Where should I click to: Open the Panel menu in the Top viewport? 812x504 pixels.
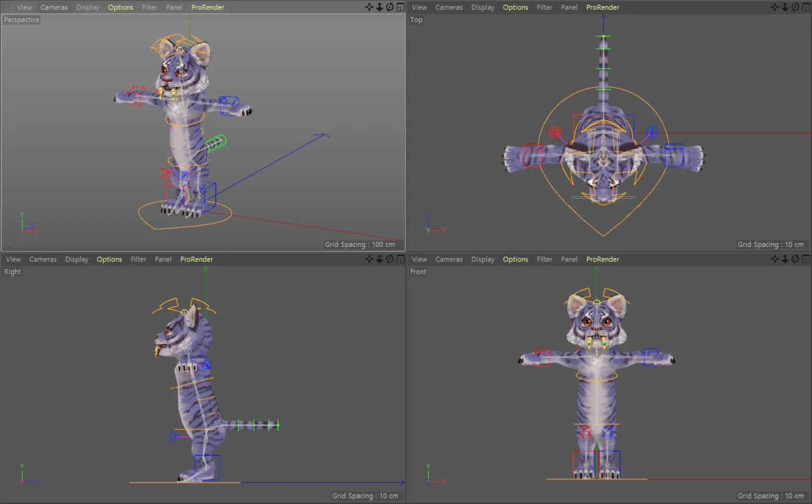click(x=569, y=7)
